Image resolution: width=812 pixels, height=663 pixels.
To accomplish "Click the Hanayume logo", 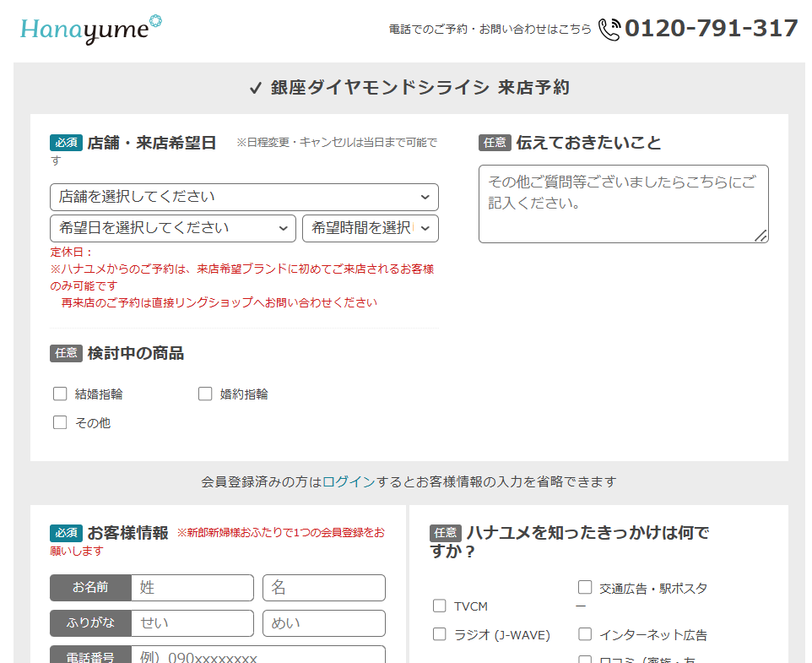I will (x=90, y=30).
